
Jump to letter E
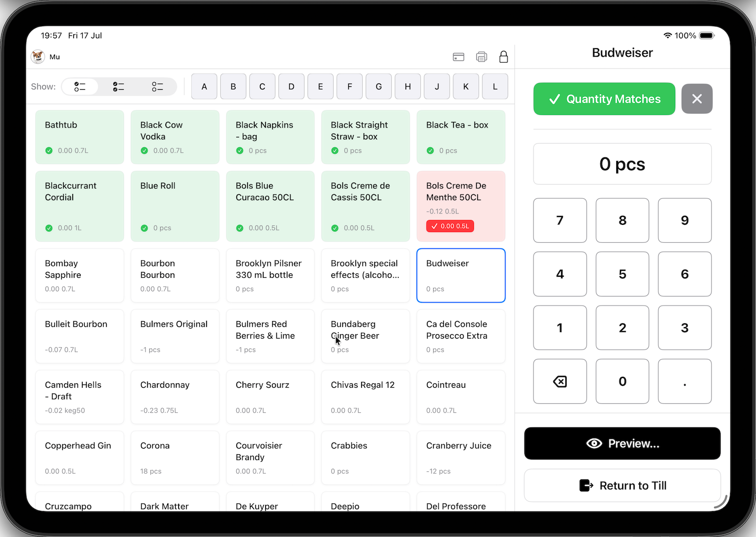[x=320, y=86]
